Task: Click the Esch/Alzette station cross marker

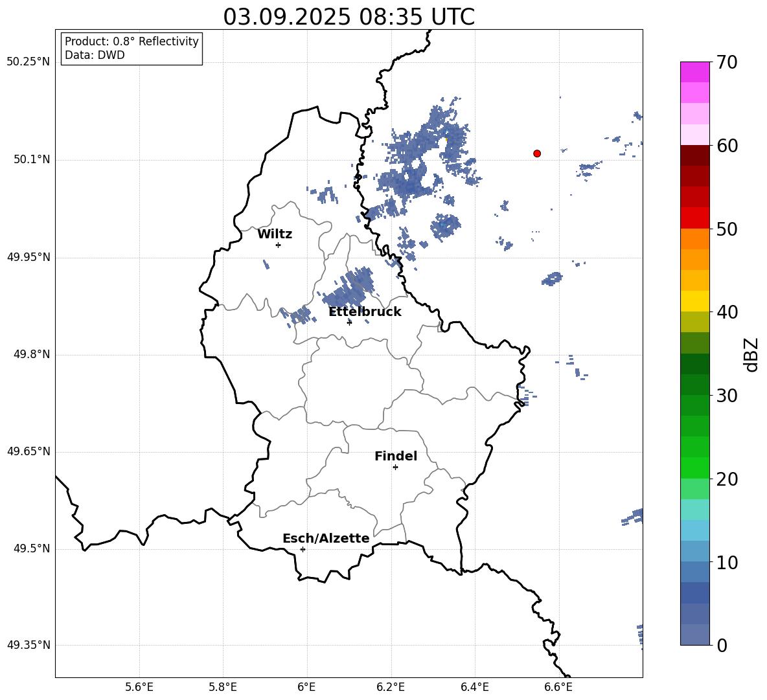Action: tap(303, 549)
